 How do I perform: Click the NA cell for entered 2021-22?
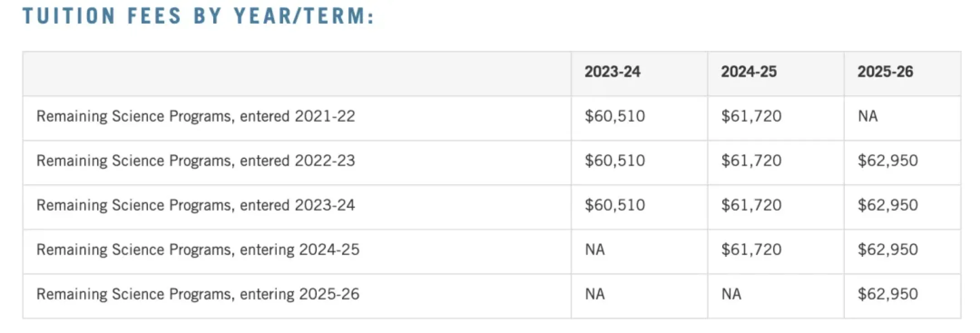pyautogui.click(x=867, y=116)
